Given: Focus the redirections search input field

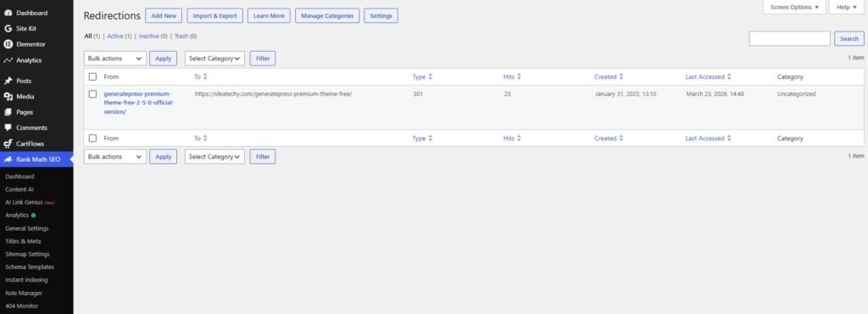Looking at the screenshot, I should pyautogui.click(x=789, y=39).
